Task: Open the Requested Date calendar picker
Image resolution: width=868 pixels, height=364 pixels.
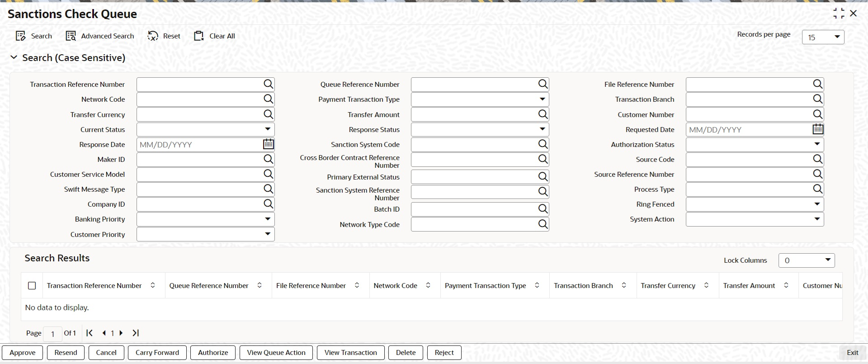Action: (818, 129)
